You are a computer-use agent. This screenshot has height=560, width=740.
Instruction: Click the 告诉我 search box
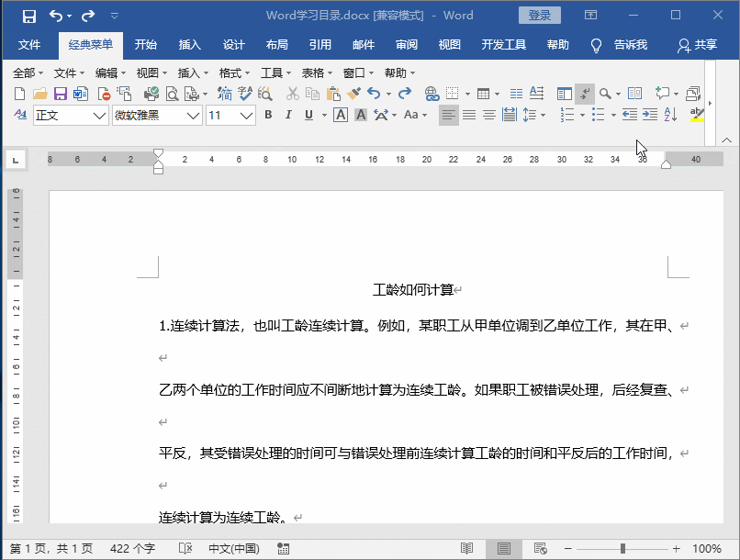coord(619,45)
